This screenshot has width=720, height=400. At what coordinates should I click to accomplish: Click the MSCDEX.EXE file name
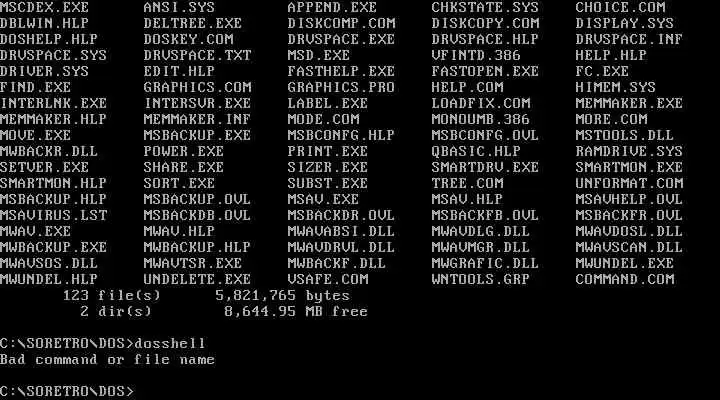(45, 7)
